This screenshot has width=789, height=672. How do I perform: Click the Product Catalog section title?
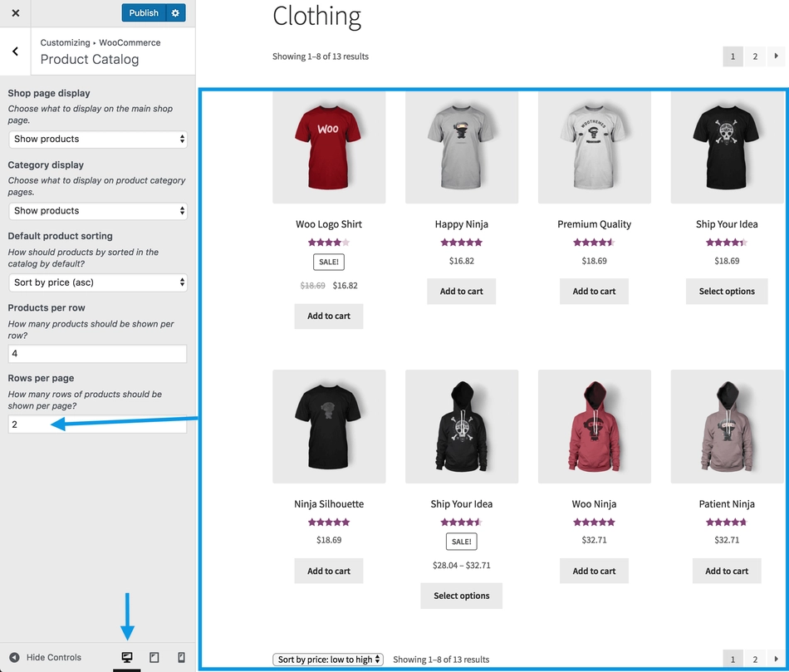[x=90, y=60]
